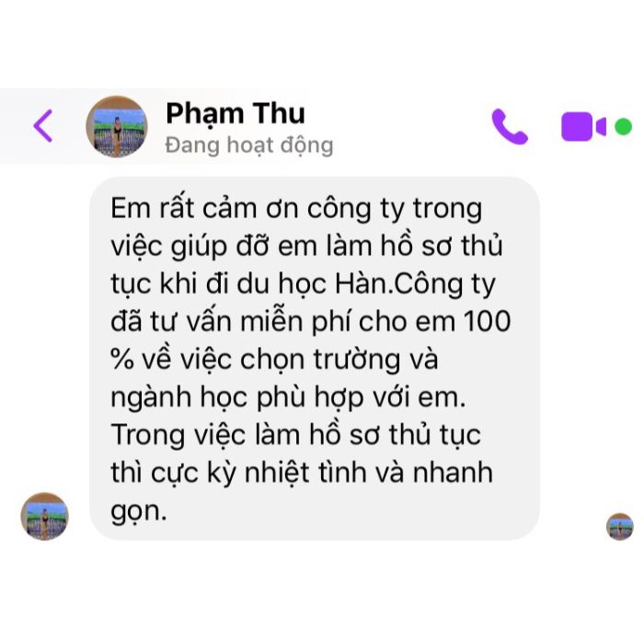
Task: Click the small seen-receipt avatar
Action: coord(620,526)
